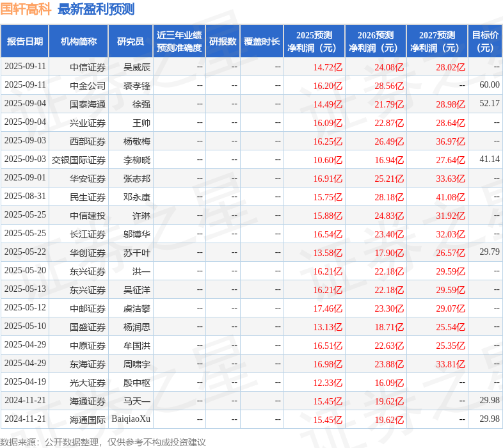Click the 最新盈利预测 heading
503x448 pixels.
point(96,9)
